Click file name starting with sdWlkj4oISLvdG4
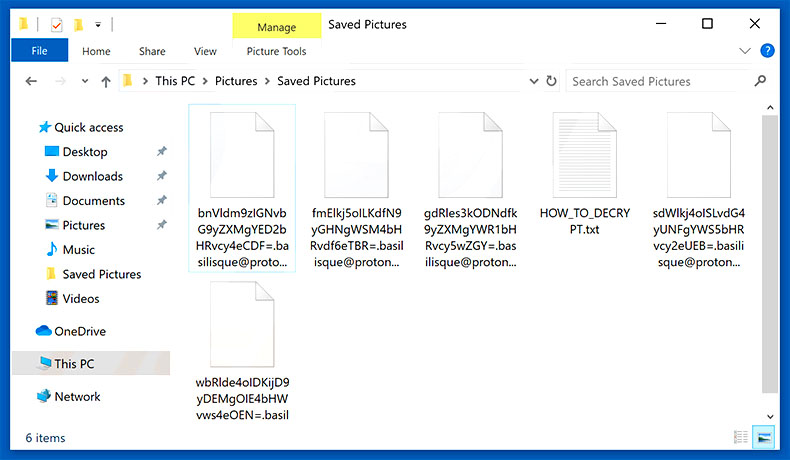790x460 pixels. pyautogui.click(x=699, y=238)
